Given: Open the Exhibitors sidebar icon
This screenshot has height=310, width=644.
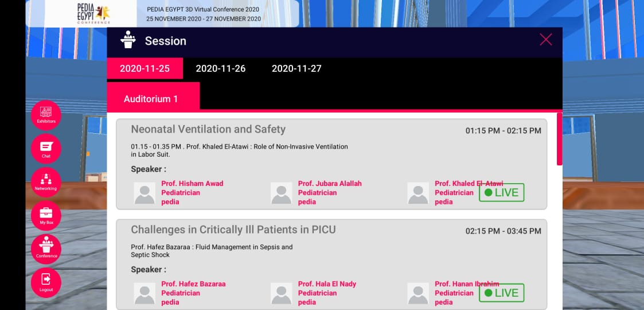Looking at the screenshot, I should (46, 114).
